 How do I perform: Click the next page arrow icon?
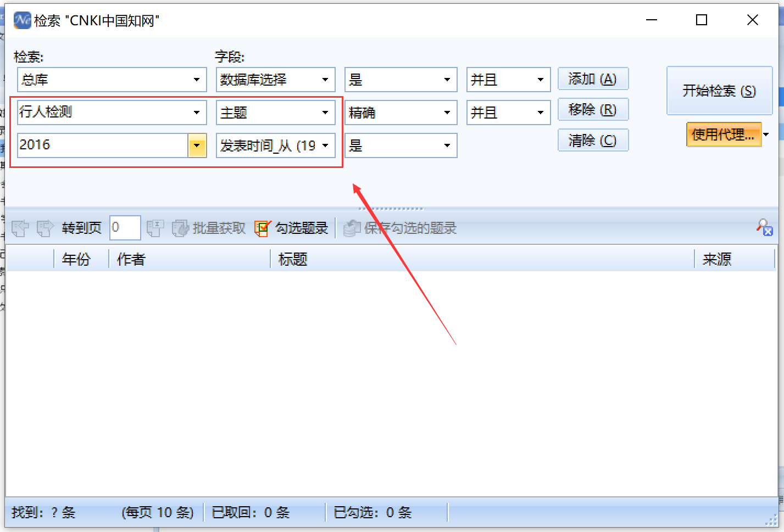(45, 227)
